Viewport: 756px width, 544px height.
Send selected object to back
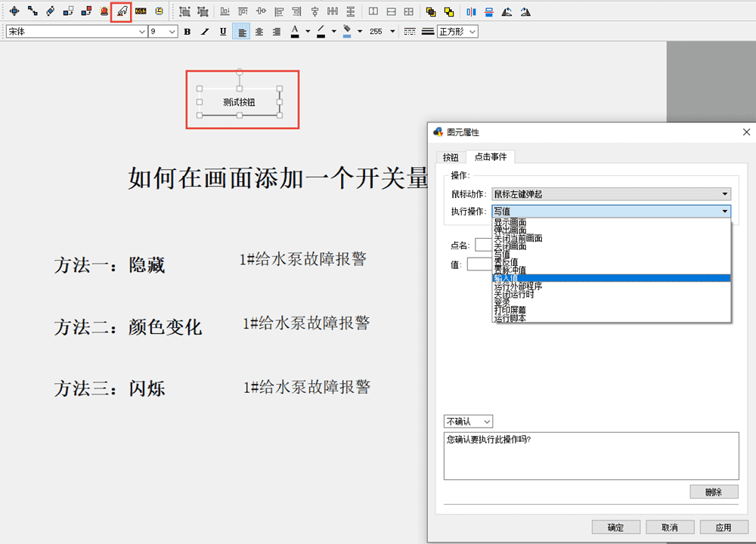tap(449, 11)
